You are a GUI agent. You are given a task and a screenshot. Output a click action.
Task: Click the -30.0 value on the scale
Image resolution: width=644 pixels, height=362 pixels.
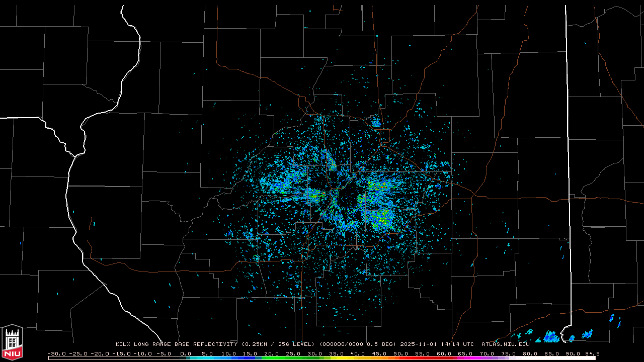(56, 353)
